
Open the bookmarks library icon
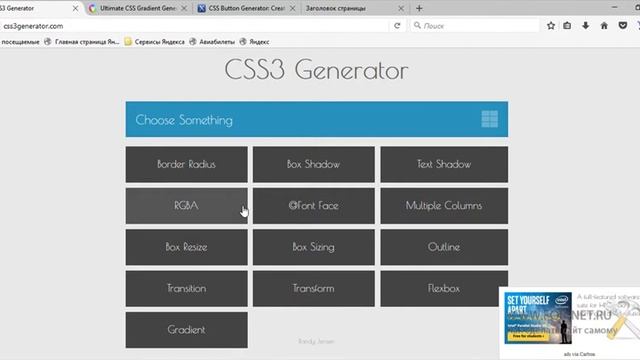click(x=567, y=26)
